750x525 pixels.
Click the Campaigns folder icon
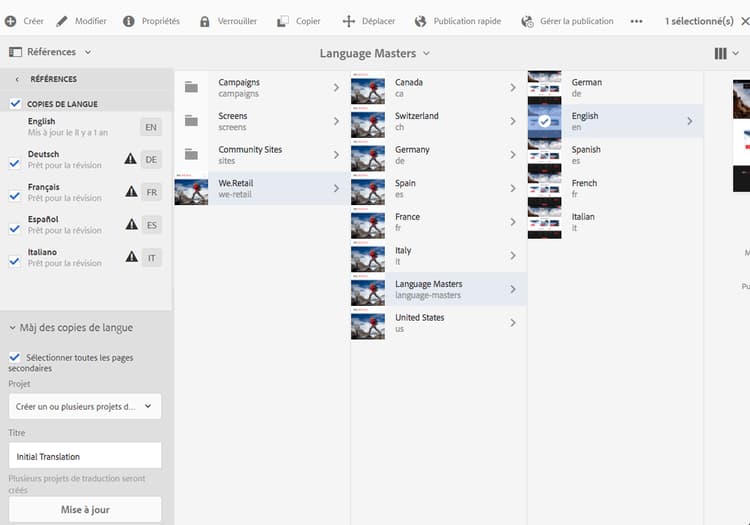191,87
